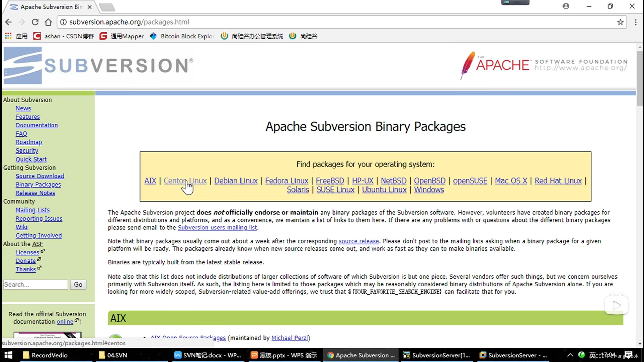The image size is (644, 362).
Task: Open the new tab button
Action: (x=107, y=7)
